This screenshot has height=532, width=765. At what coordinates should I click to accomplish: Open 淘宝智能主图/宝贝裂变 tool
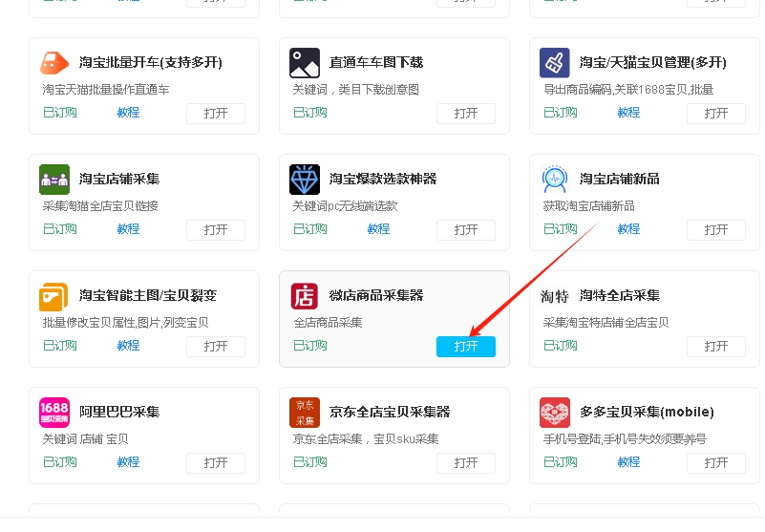tap(216, 347)
